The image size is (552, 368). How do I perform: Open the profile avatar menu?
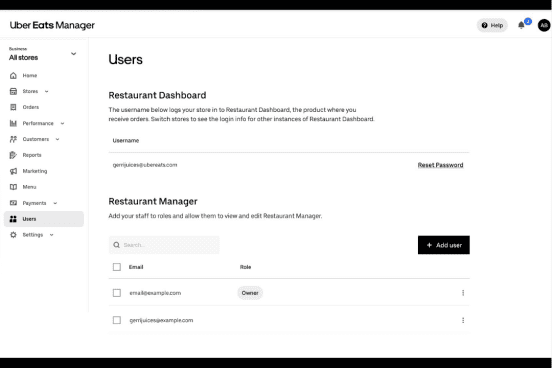point(544,25)
